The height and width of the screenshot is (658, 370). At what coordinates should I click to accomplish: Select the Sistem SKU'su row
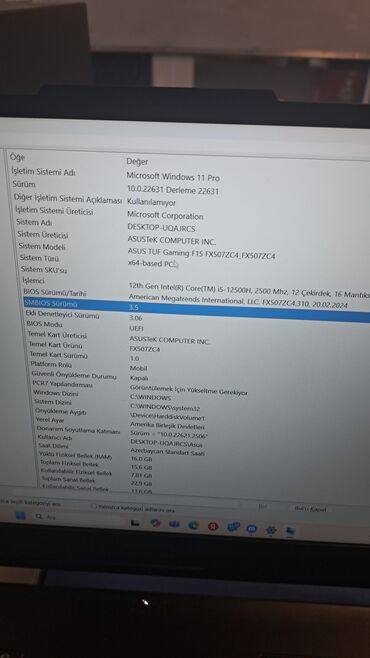tap(44, 269)
